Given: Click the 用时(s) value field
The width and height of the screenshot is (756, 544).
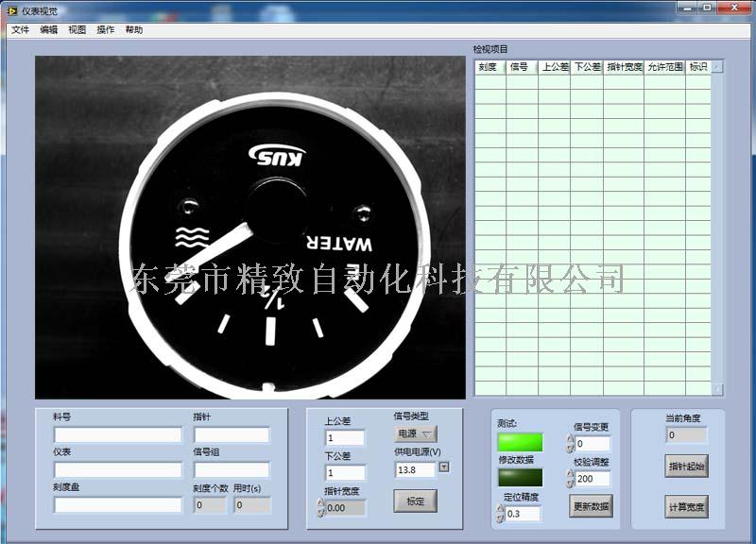Looking at the screenshot, I should pyautogui.click(x=252, y=505).
